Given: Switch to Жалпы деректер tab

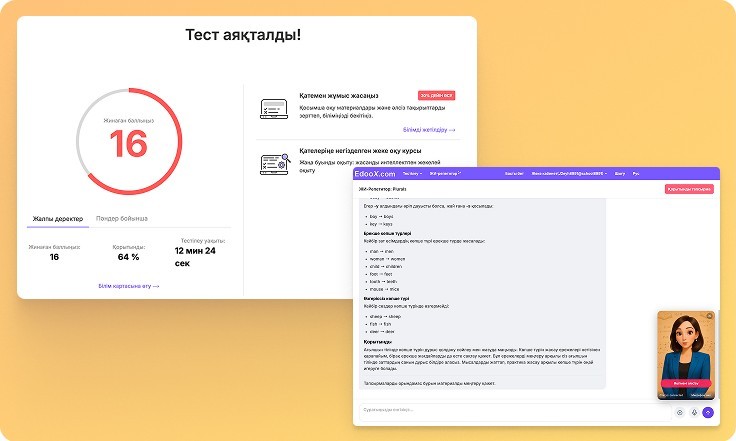Looking at the screenshot, I should (x=58, y=219).
